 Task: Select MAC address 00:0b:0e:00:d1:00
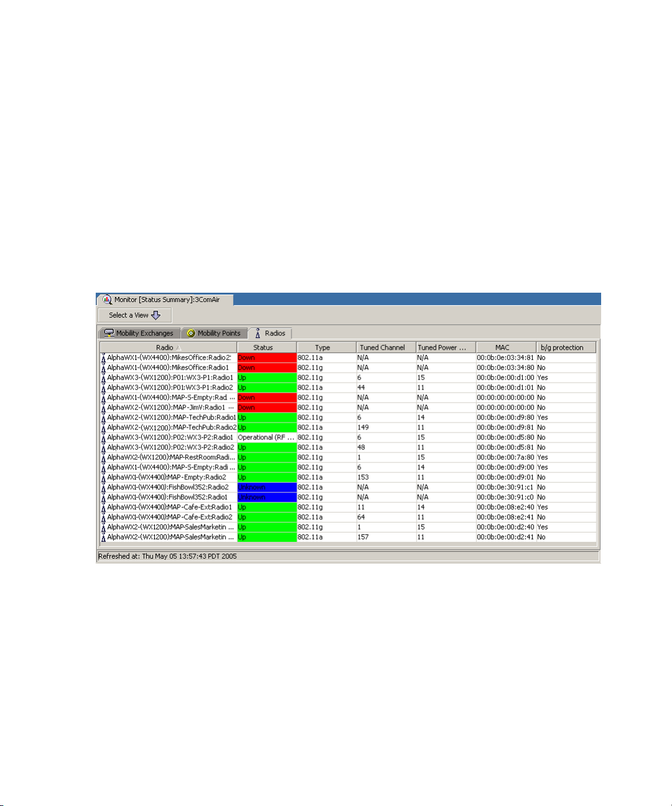(x=505, y=378)
